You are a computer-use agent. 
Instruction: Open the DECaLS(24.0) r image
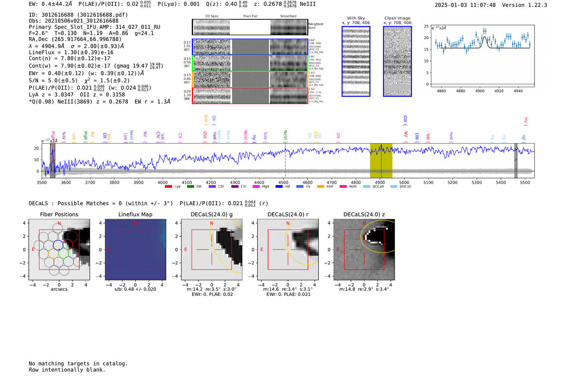tap(288, 249)
